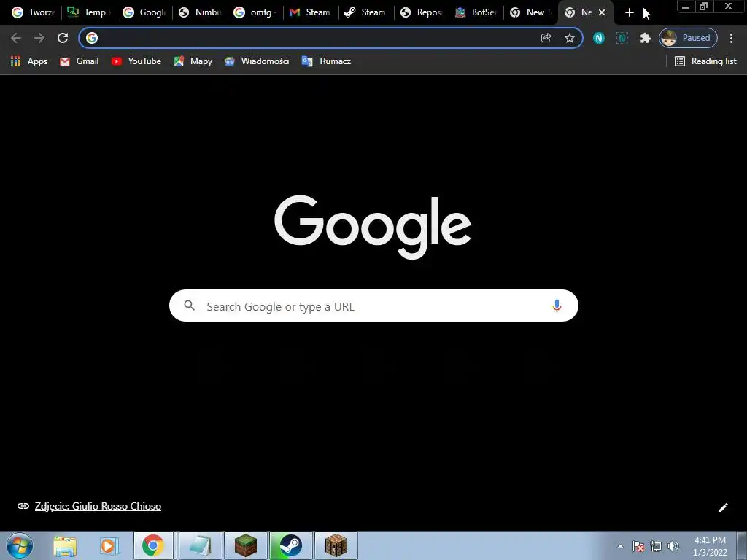747x560 pixels.
Task: Open Steam from the taskbar
Action: tap(290, 545)
